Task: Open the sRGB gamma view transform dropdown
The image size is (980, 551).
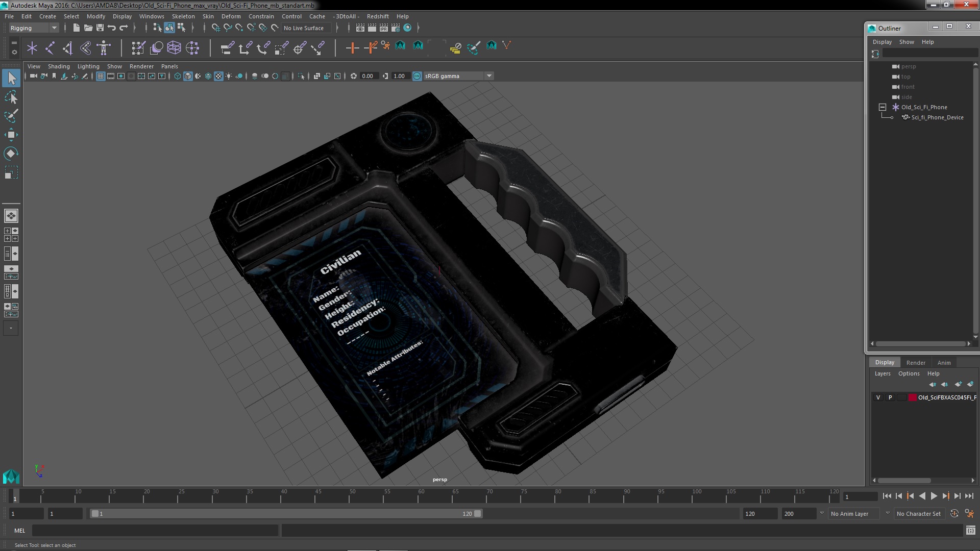Action: [489, 76]
